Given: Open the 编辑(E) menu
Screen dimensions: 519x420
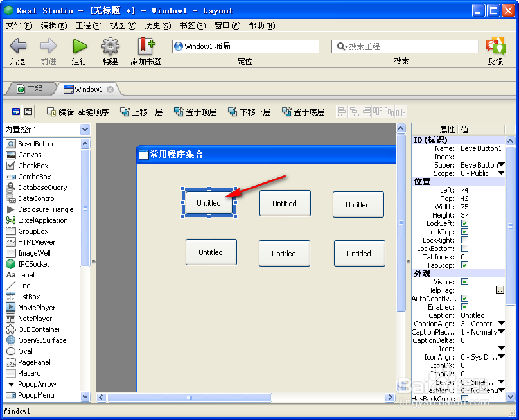Looking at the screenshot, I should 54,26.
